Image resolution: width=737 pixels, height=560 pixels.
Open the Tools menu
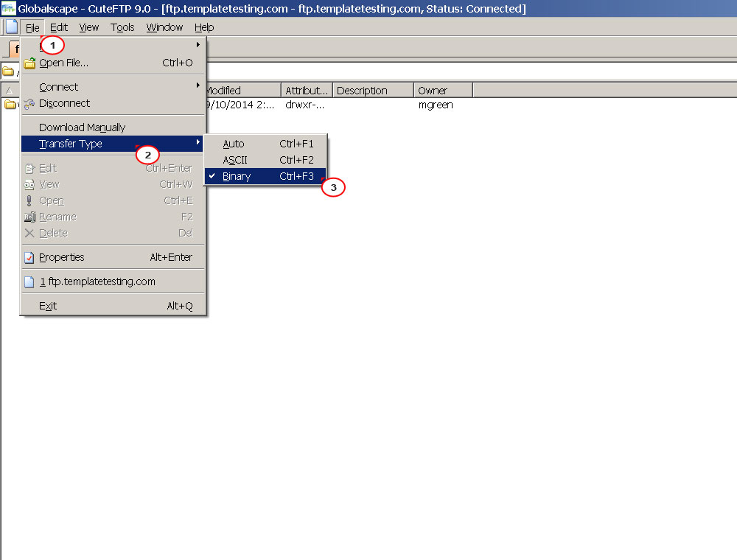tap(122, 28)
